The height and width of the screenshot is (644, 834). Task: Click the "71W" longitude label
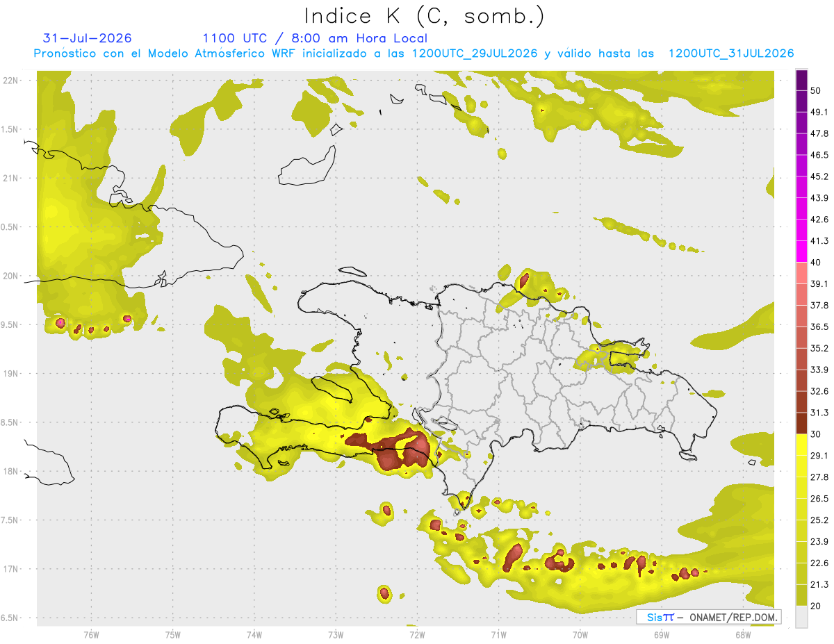[x=498, y=634]
